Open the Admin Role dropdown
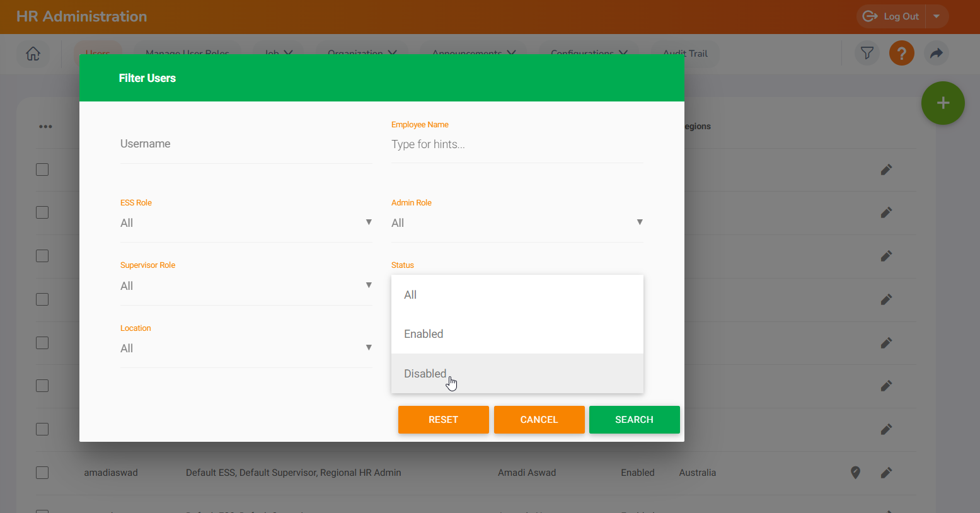980x513 pixels. 517,223
